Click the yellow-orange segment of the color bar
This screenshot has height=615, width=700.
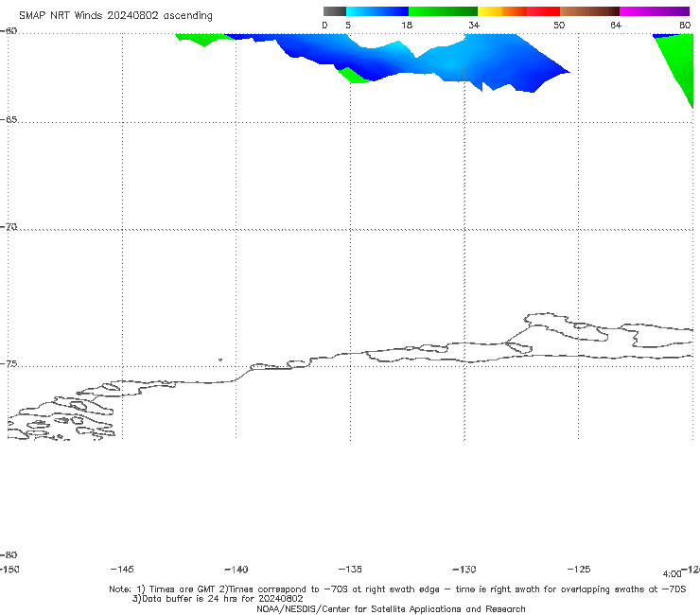(x=501, y=11)
